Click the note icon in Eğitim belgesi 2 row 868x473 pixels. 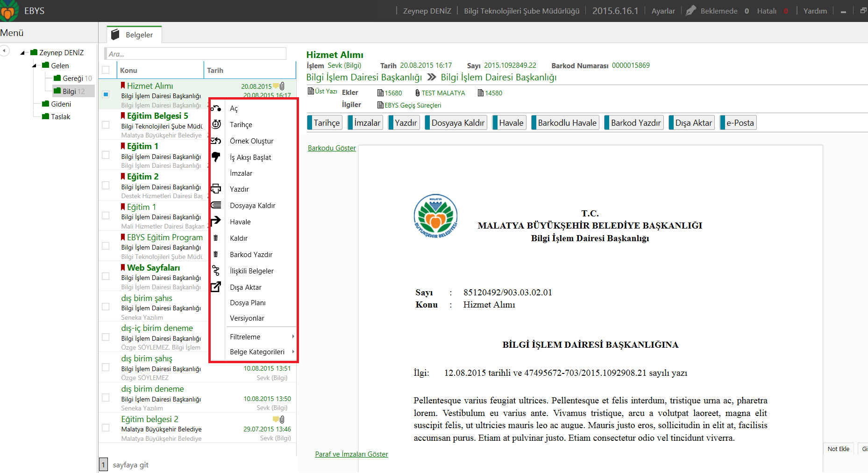[x=276, y=419]
